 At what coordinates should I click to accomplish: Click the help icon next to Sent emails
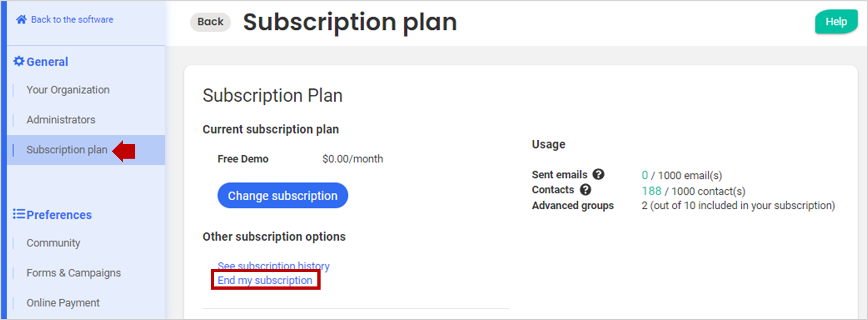[x=599, y=174]
